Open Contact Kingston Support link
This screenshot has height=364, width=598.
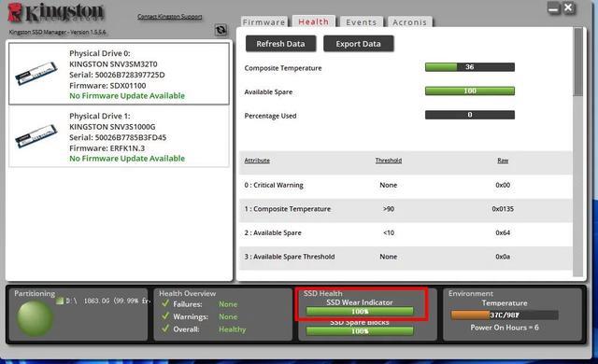[170, 17]
